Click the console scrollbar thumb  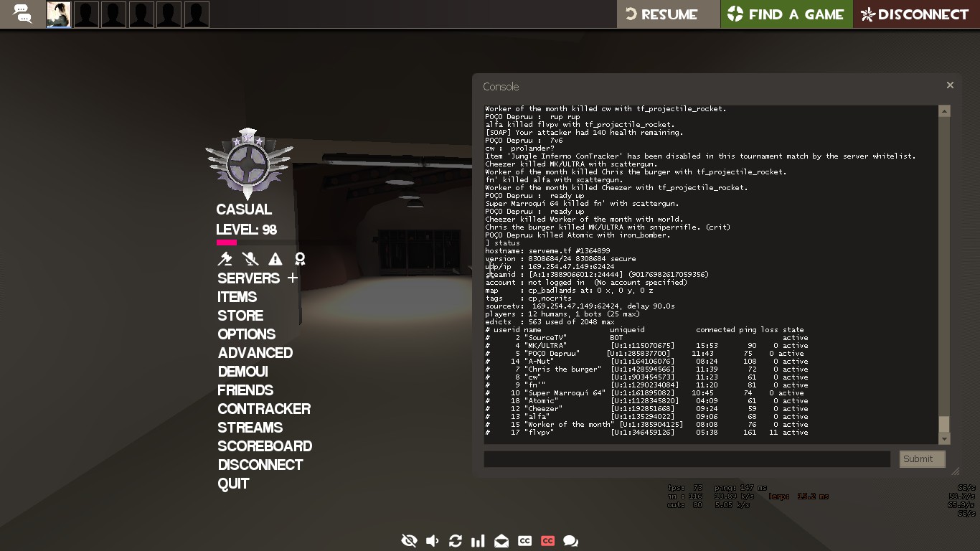pyautogui.click(x=944, y=425)
